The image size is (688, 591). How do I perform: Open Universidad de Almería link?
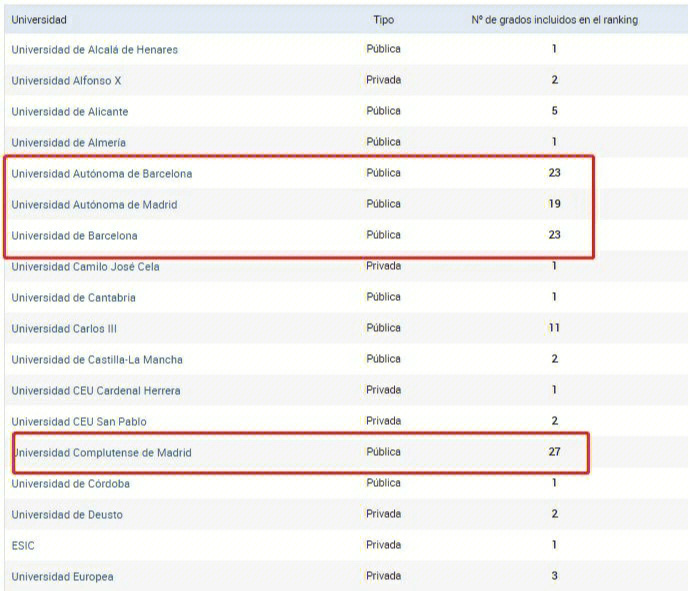pyautogui.click(x=68, y=143)
